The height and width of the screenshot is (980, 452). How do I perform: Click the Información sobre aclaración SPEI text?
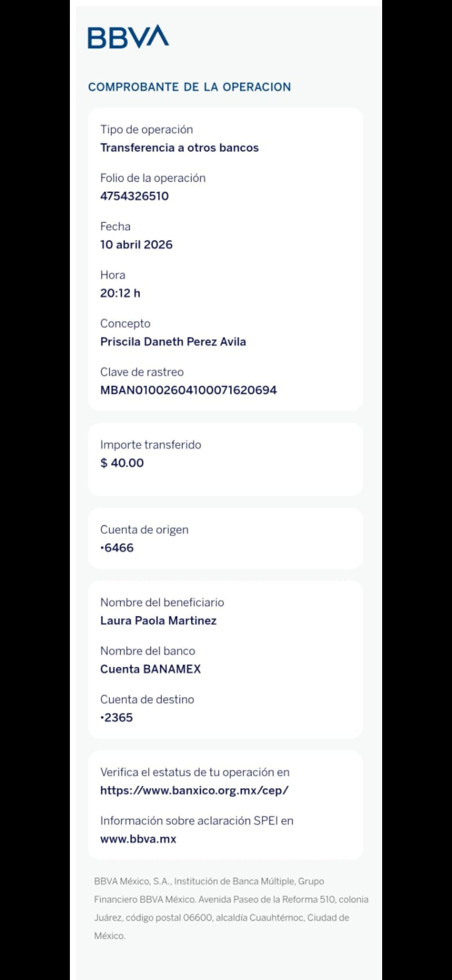click(x=197, y=820)
